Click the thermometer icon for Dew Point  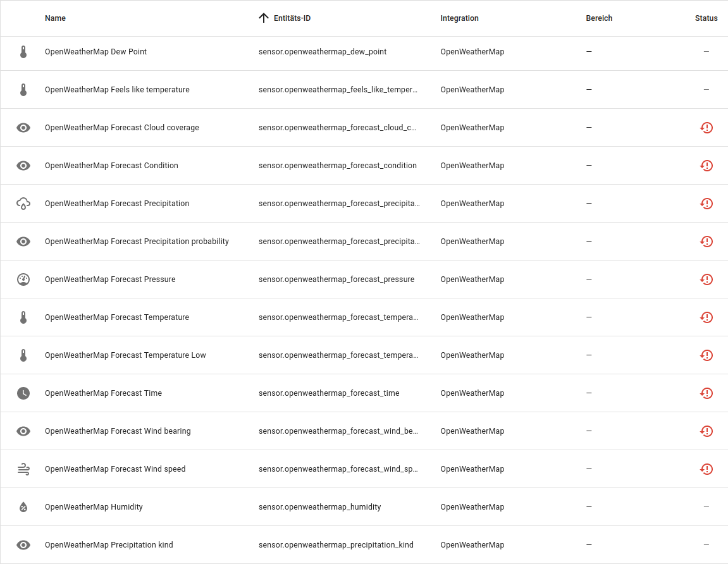(23, 51)
